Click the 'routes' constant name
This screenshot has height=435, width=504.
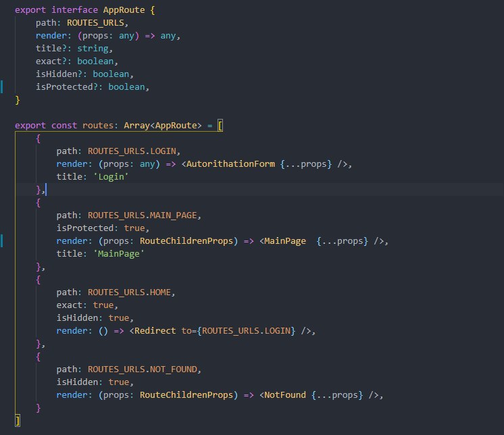tap(98, 125)
